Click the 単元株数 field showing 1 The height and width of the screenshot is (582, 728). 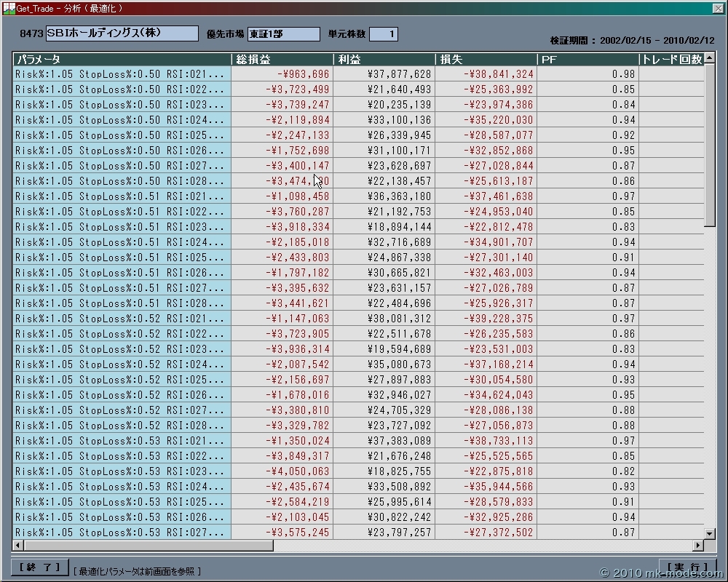[x=383, y=34]
